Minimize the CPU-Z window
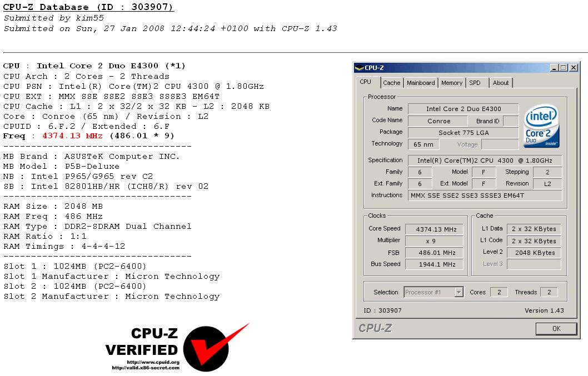 pyautogui.click(x=555, y=68)
